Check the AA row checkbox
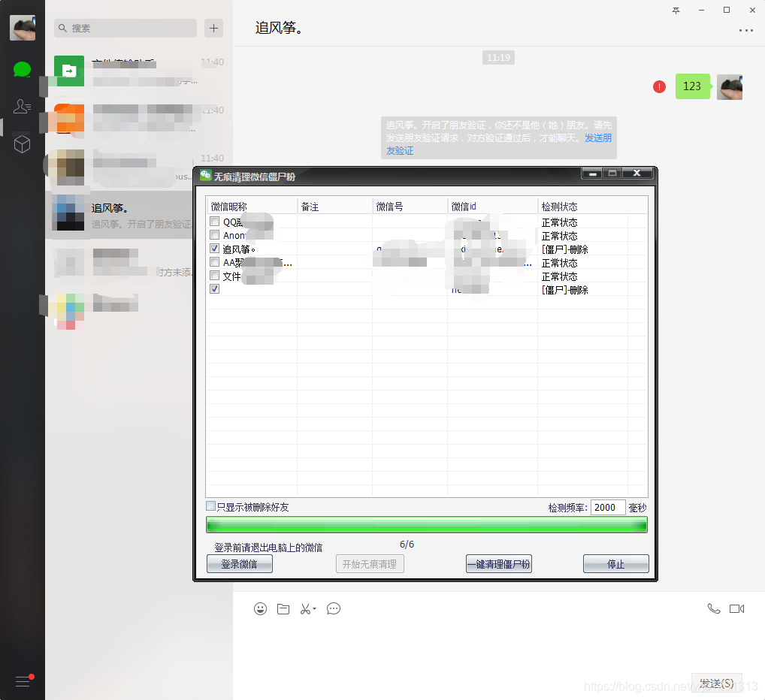 (215, 262)
